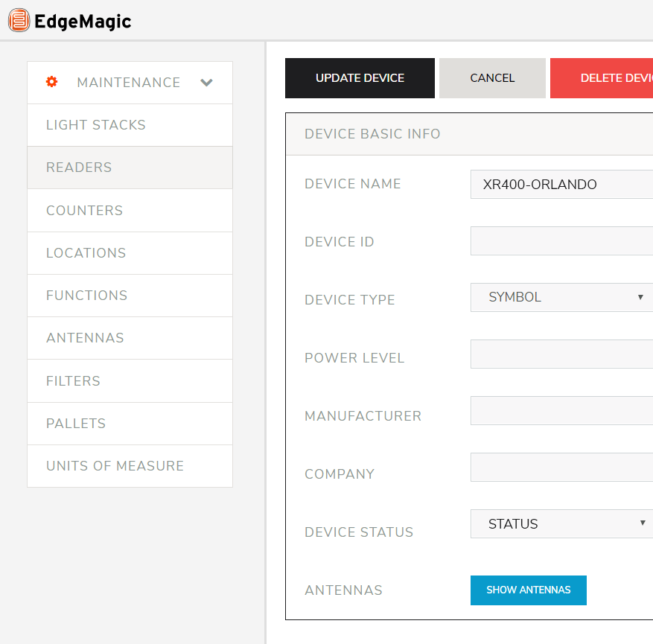
Task: Go to Locations in the sidebar
Action: coord(130,253)
